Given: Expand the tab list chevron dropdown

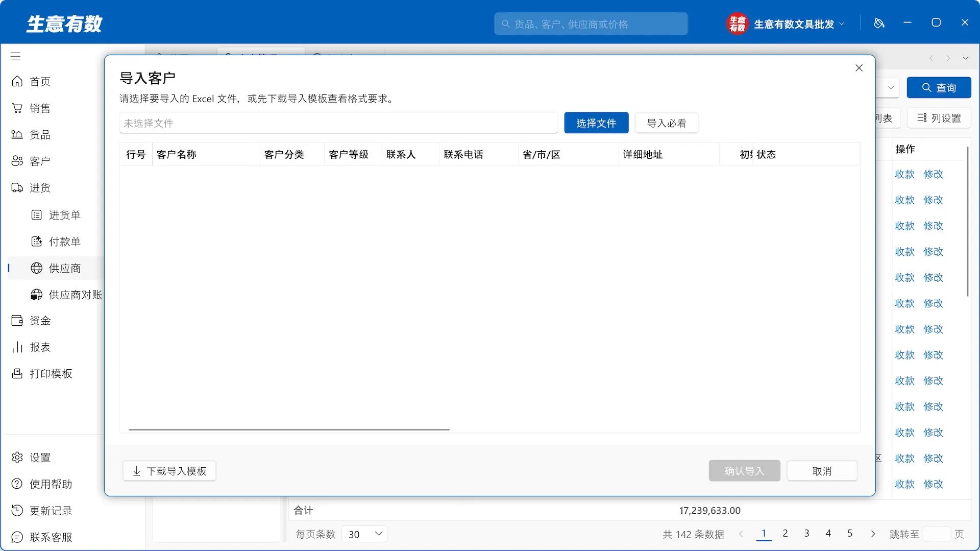Looking at the screenshot, I should [x=966, y=58].
